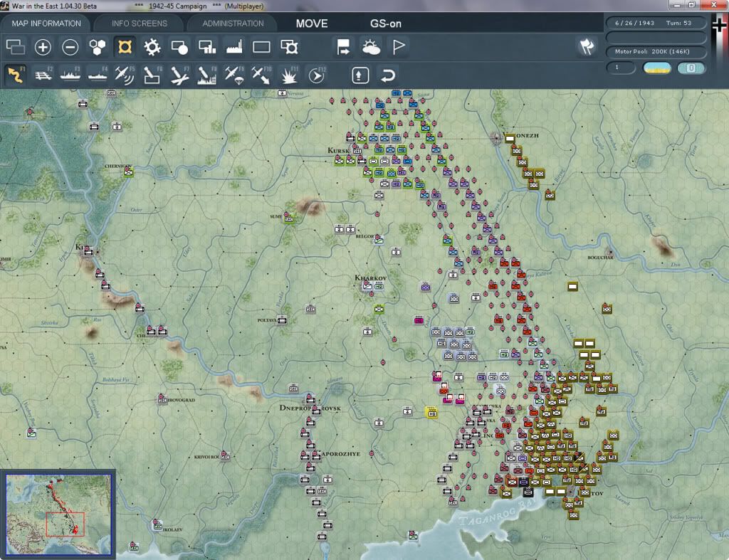
Task: Click the boxed up-arrow icon
Action: (x=360, y=75)
